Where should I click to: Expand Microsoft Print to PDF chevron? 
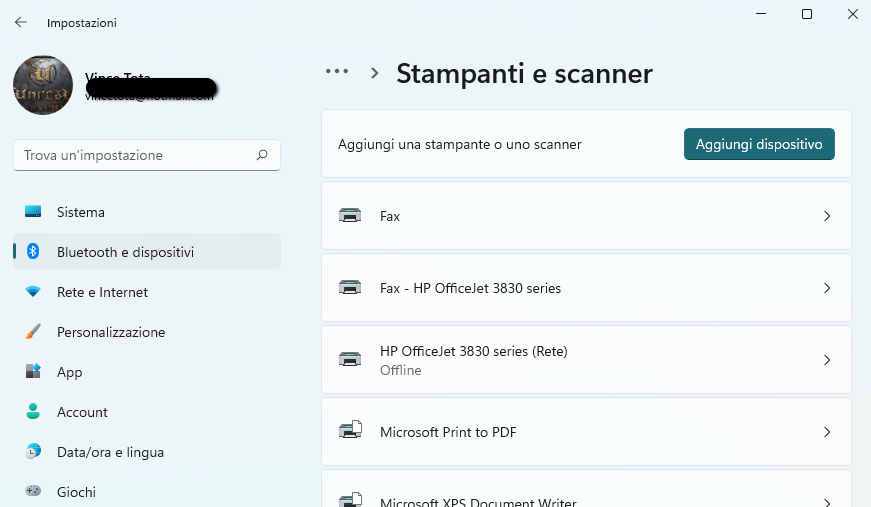pos(827,432)
